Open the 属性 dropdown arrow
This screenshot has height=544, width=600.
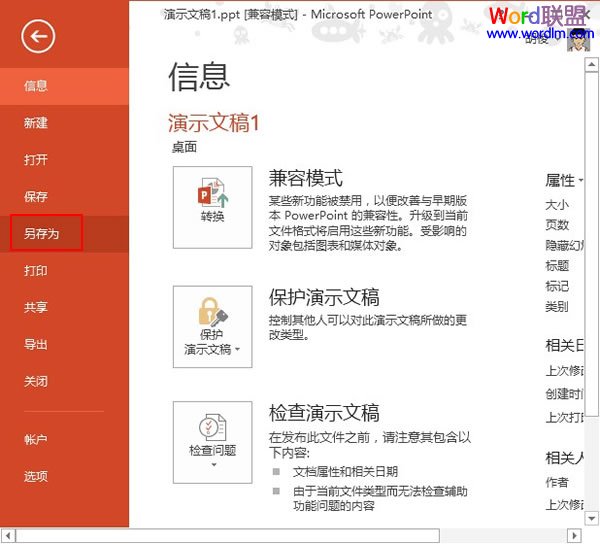coord(580,180)
